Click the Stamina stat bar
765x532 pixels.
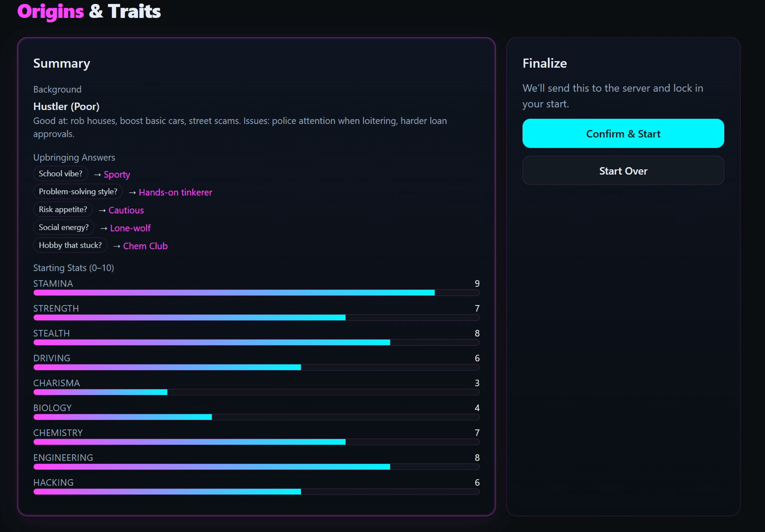click(x=256, y=293)
